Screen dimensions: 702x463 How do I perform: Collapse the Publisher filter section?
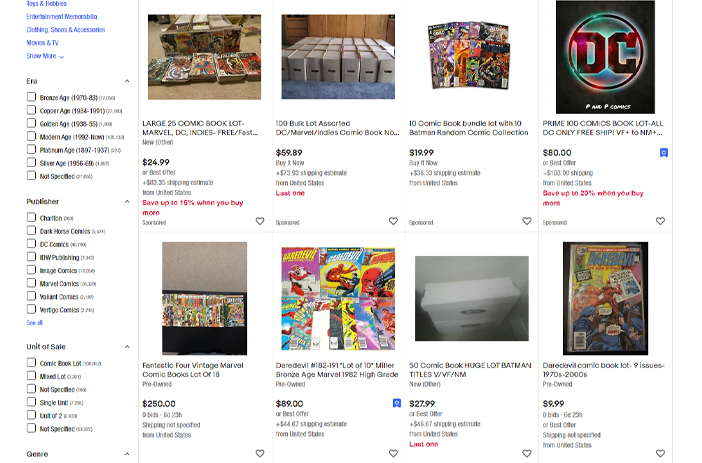(x=127, y=201)
